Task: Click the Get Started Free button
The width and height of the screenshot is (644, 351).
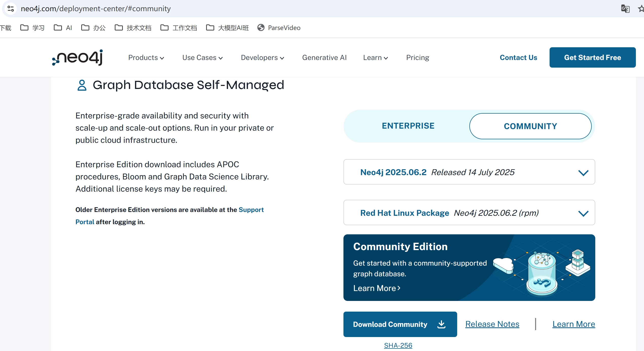Action: pyautogui.click(x=592, y=57)
